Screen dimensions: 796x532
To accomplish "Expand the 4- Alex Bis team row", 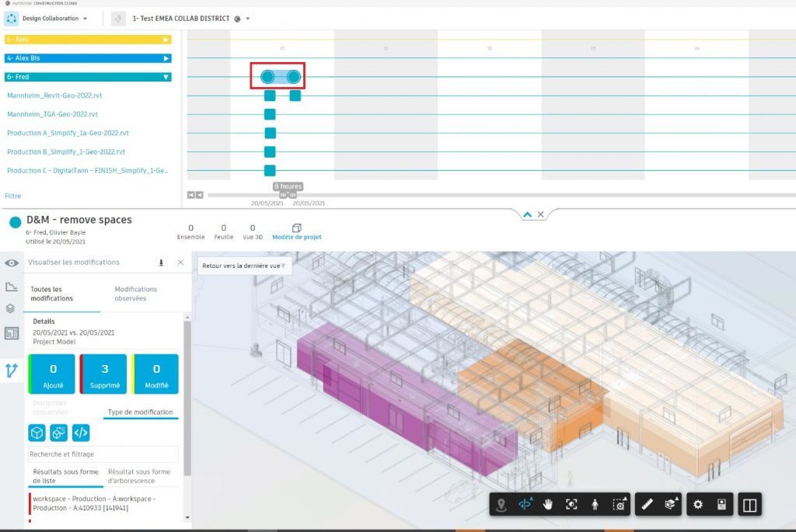I will click(166, 58).
